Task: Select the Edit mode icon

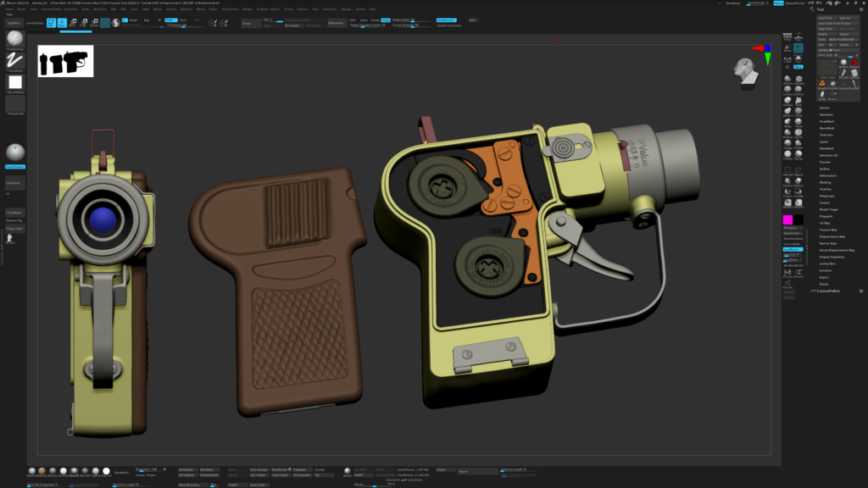Action: tap(51, 23)
